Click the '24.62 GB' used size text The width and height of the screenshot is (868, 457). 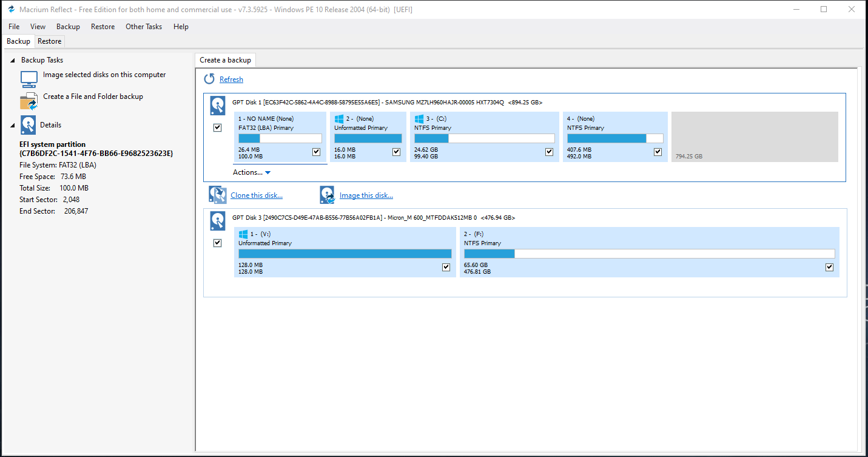[426, 150]
